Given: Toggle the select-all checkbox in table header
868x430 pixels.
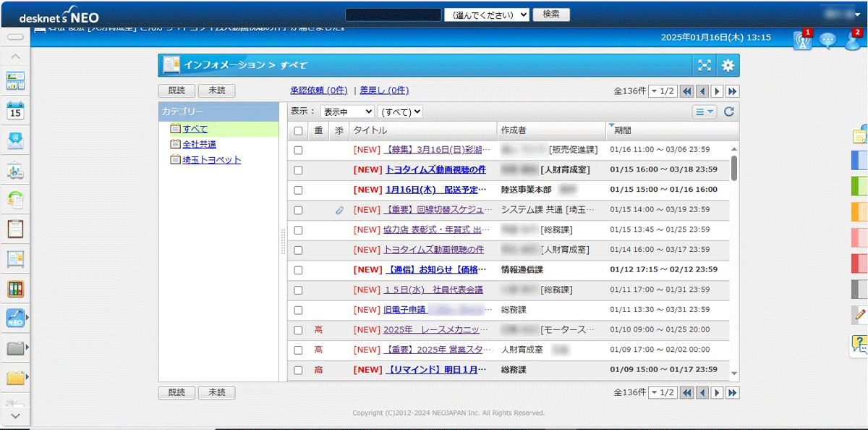Looking at the screenshot, I should pos(298,131).
